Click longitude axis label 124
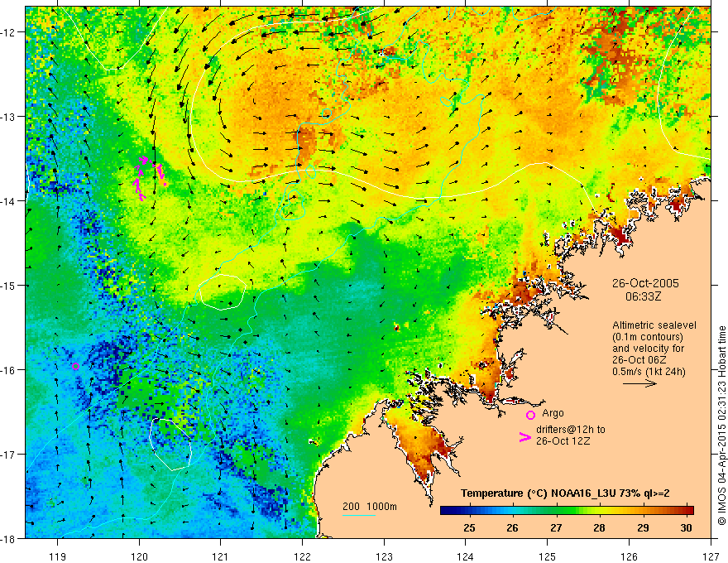Screen dimensions: 728x563 click(x=466, y=556)
